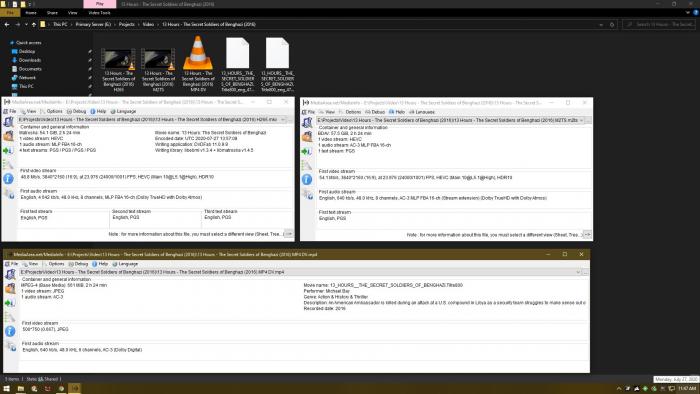Click Open Folder icon in MP4 MediaInfo window
This screenshot has width=700, height=394.
coord(10,289)
